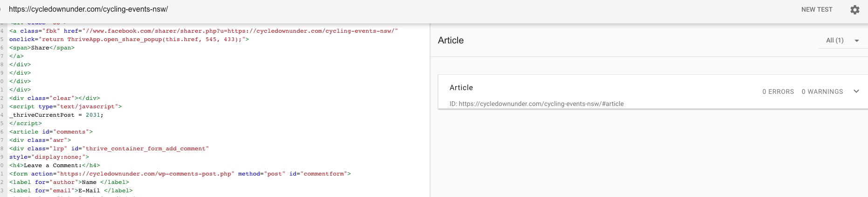Click the article id comments line
Image resolution: width=868 pixels, height=197 pixels.
coord(51,132)
